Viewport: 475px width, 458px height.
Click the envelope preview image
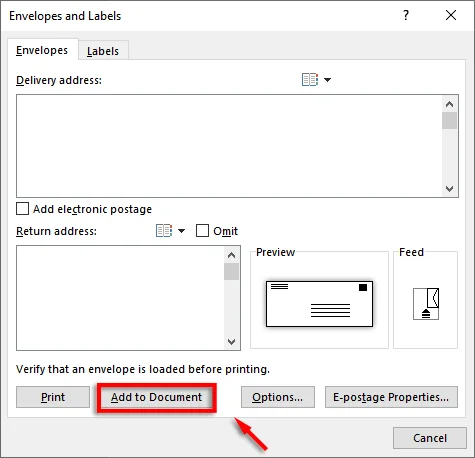coord(319,304)
